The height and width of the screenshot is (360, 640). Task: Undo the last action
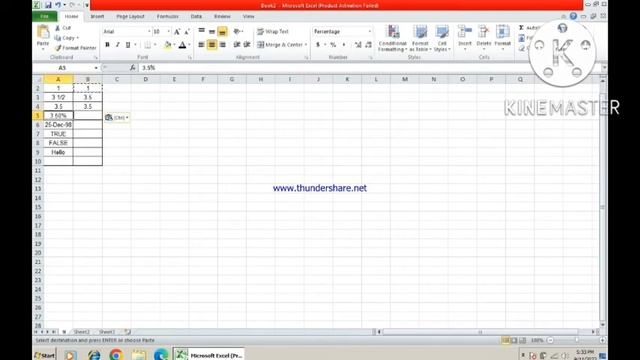[x=58, y=5]
